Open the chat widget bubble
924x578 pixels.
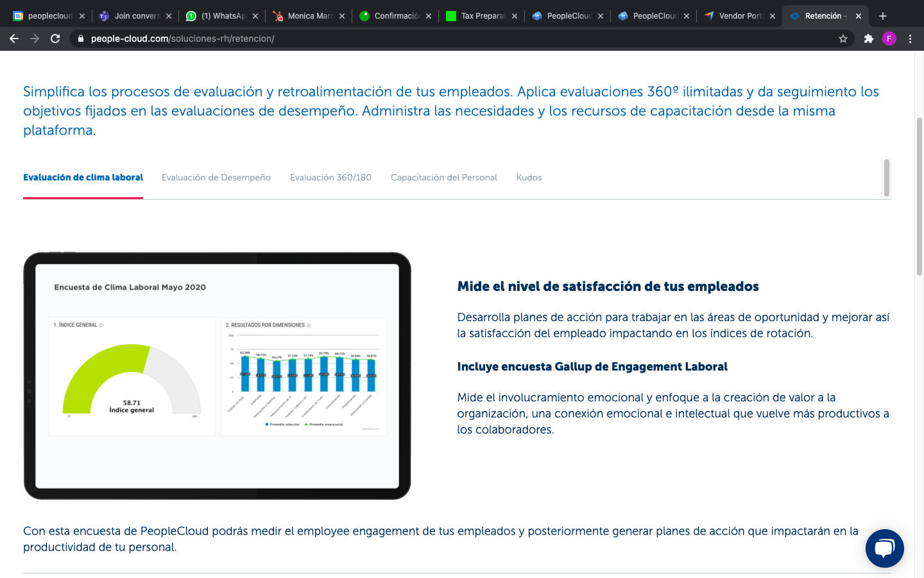point(885,548)
